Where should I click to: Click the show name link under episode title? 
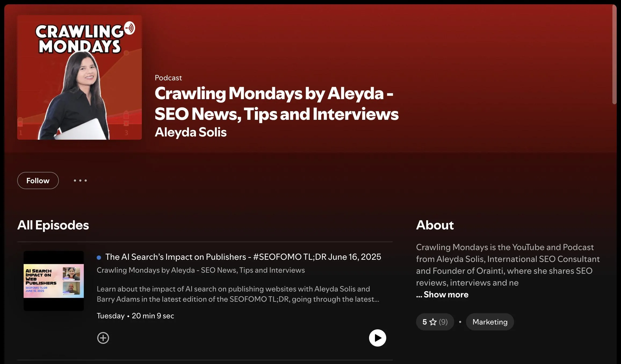[201, 270]
